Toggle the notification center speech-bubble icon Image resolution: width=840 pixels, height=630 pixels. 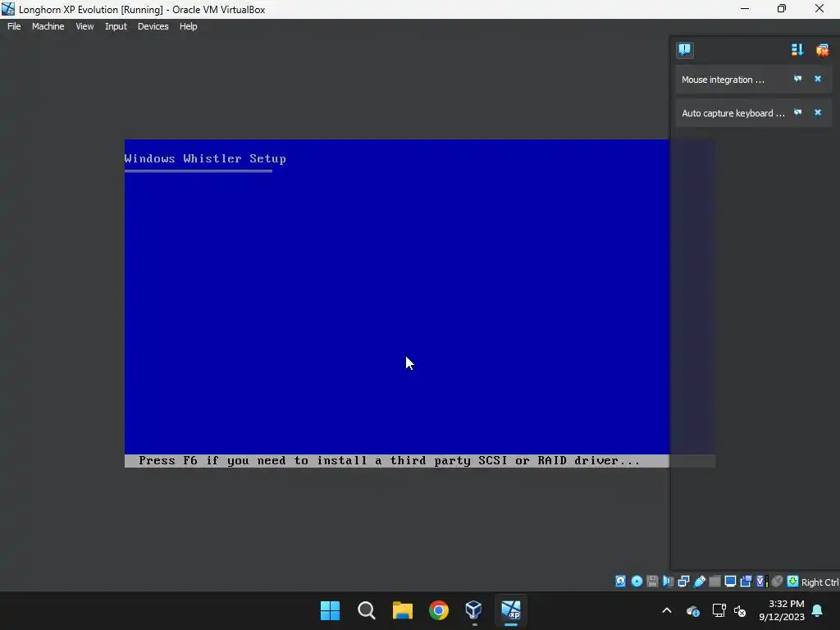pyautogui.click(x=685, y=50)
